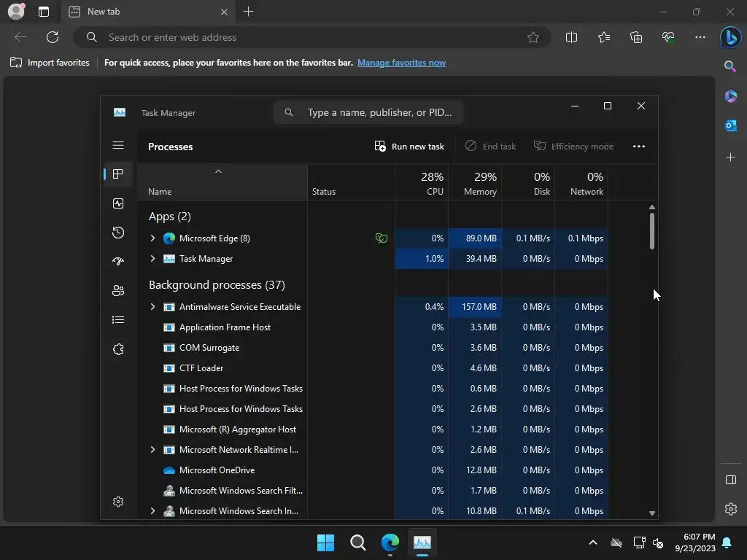Select the Microsoft OneDrive process
The width and height of the screenshot is (747, 560).
tap(373, 470)
